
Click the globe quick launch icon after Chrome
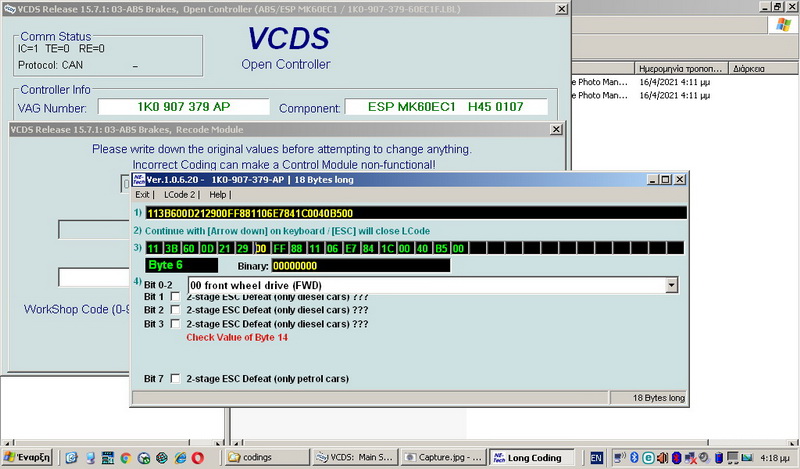144,458
